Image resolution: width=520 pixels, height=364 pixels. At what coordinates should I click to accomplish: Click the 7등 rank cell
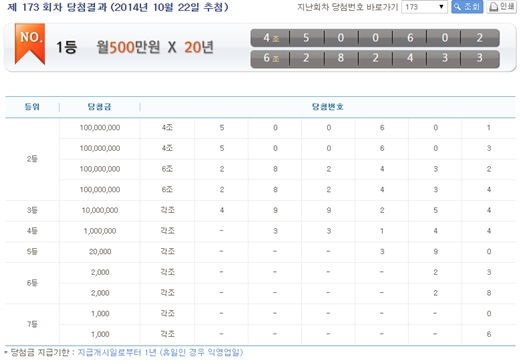point(32,324)
